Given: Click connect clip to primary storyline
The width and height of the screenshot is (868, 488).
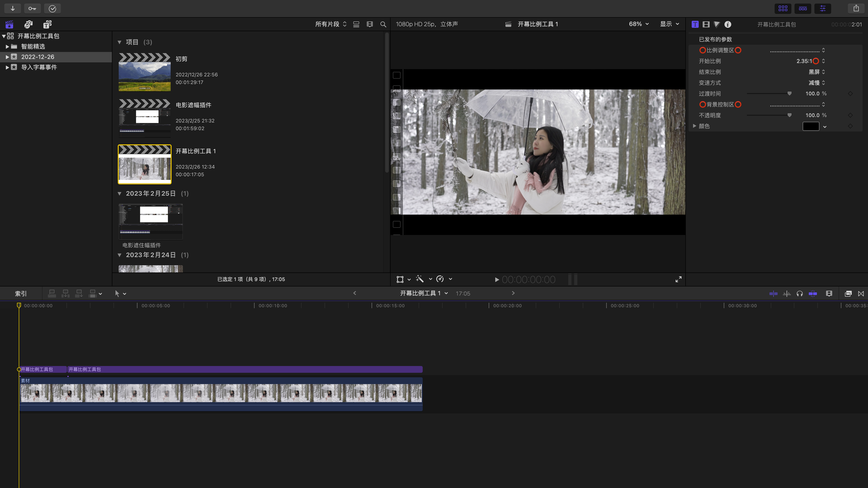Looking at the screenshot, I should coord(52,294).
